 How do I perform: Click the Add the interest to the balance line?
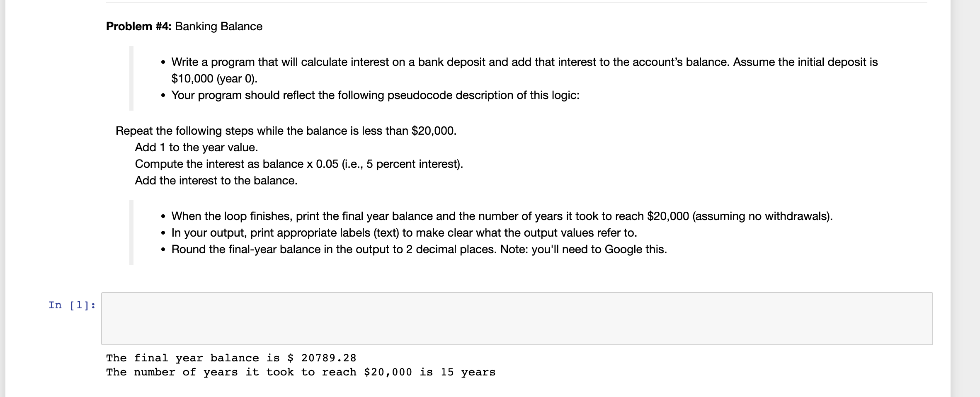[216, 180]
